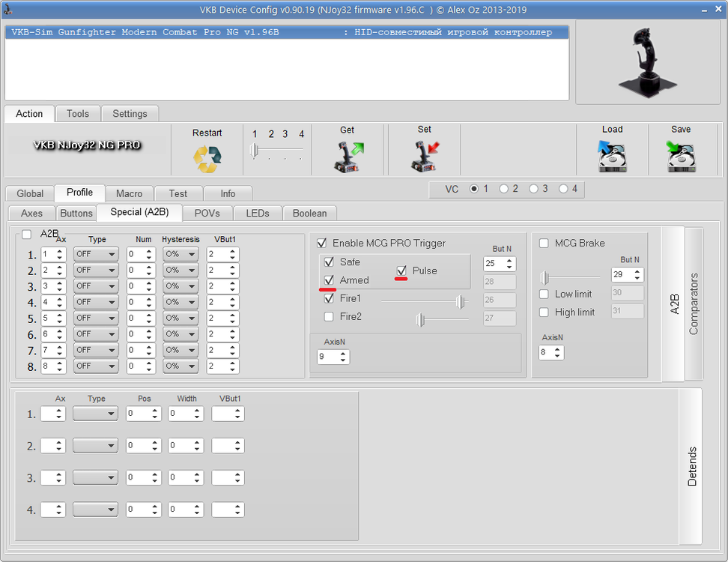Uncheck the Armed checkbox

[329, 280]
